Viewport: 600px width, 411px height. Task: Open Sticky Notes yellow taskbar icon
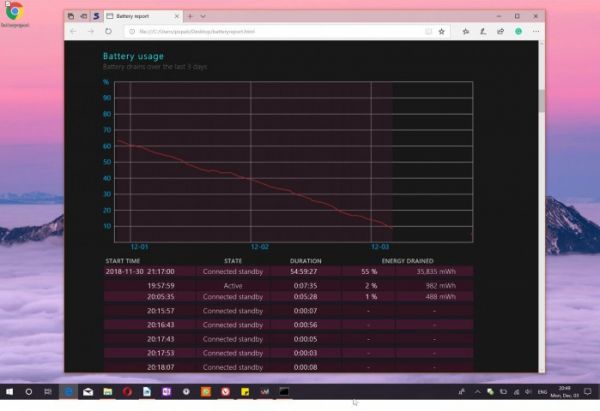[245, 392]
